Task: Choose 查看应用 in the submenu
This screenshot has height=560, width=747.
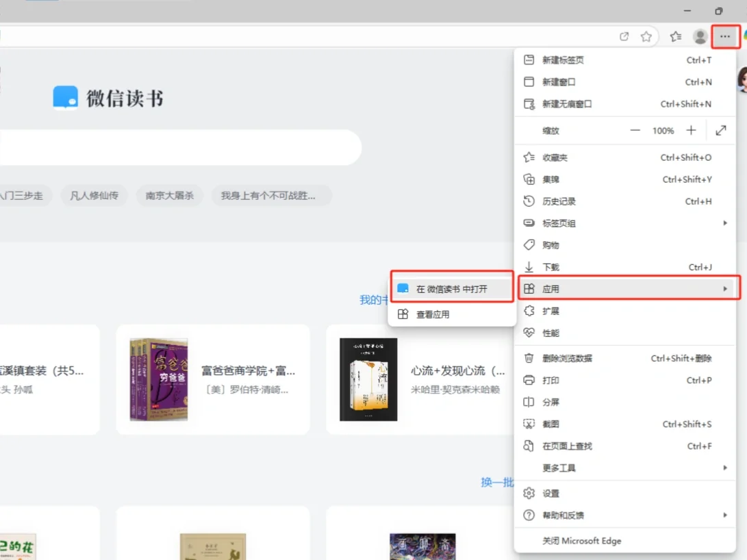Action: pos(451,314)
